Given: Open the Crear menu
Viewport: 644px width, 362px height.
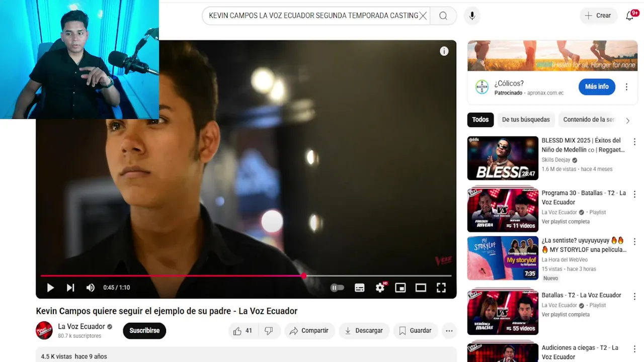Looking at the screenshot, I should click(x=598, y=16).
